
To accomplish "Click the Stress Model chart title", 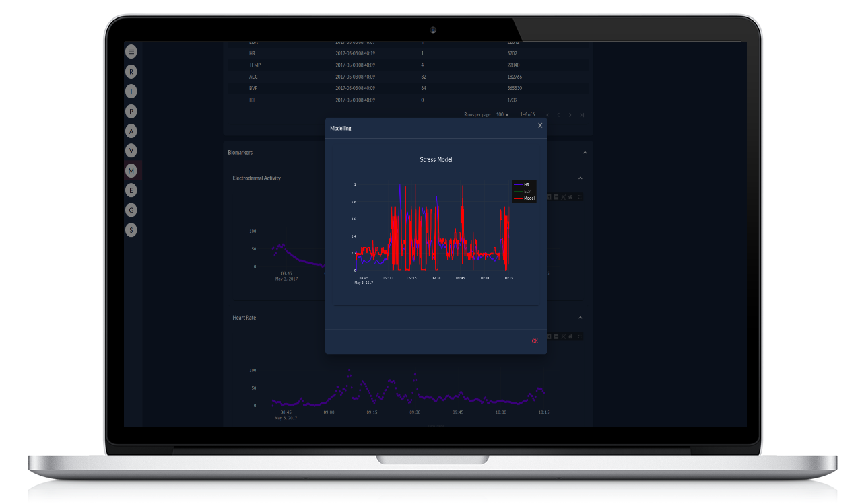I will (436, 160).
